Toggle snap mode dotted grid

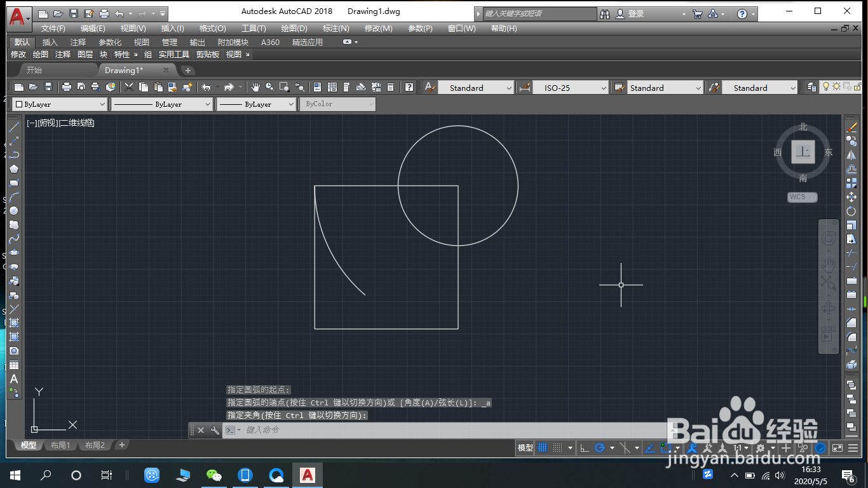click(557, 448)
